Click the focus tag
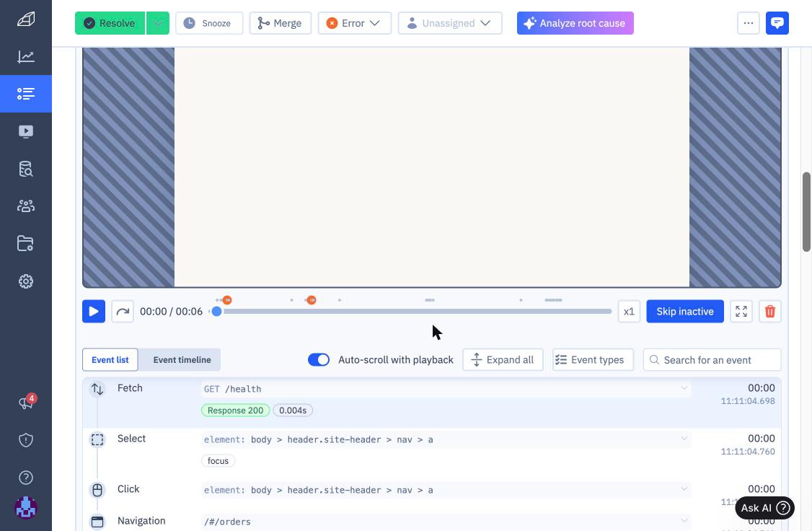The width and height of the screenshot is (812, 531). (x=218, y=461)
